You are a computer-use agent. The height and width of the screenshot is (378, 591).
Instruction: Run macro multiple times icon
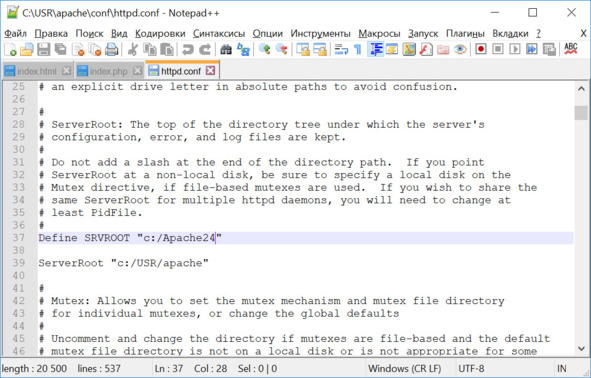(532, 49)
